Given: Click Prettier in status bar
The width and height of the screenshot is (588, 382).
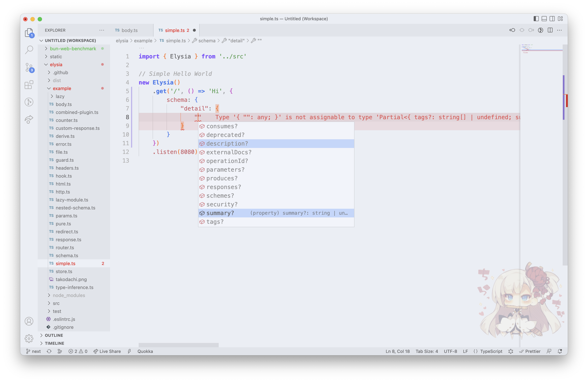Looking at the screenshot, I should coord(530,351).
